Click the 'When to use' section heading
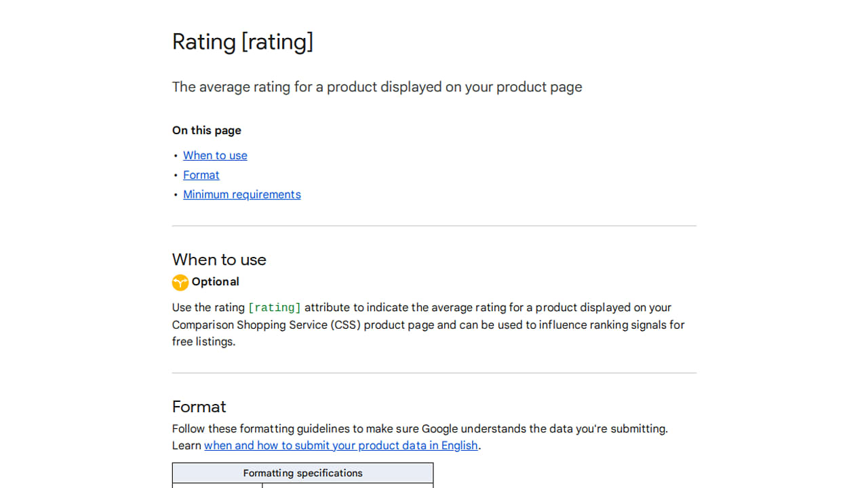 pyautogui.click(x=219, y=260)
